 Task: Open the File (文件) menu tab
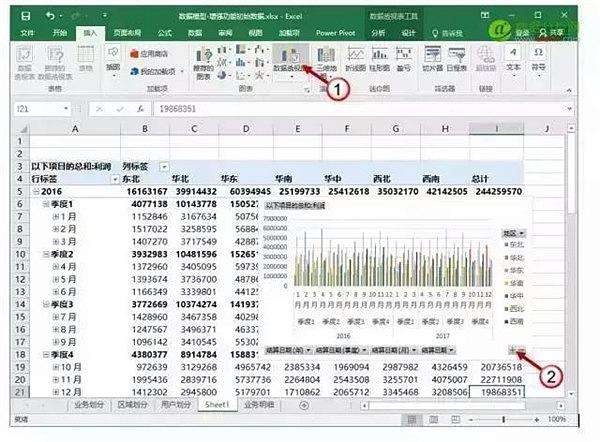point(27,33)
